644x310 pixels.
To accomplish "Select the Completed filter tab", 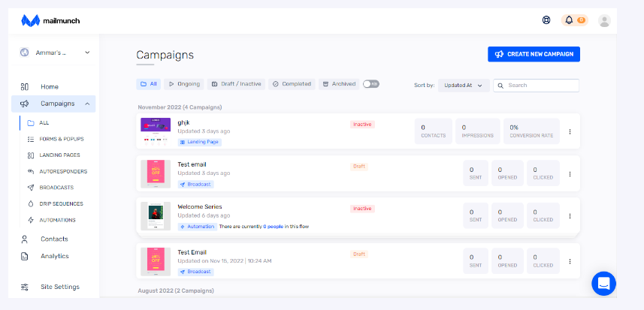I will tap(292, 84).
